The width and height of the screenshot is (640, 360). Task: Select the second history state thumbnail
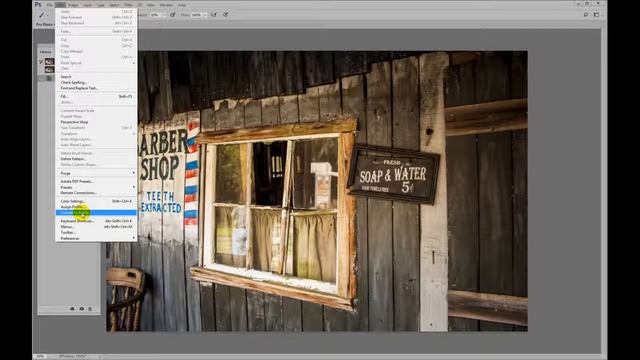pos(49,70)
